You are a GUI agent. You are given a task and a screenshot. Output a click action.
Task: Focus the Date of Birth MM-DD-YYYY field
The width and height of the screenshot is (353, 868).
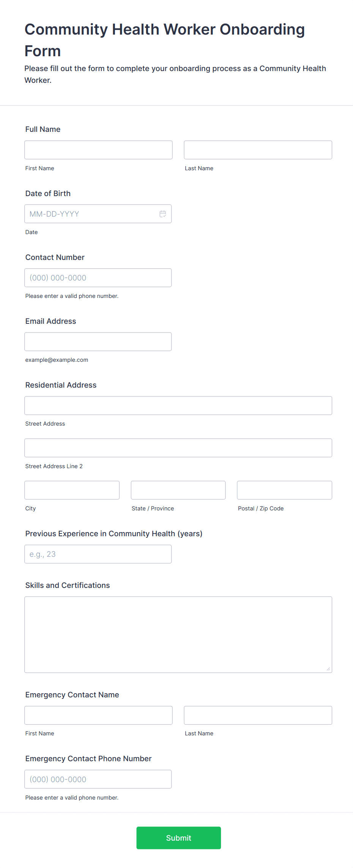tap(98, 214)
